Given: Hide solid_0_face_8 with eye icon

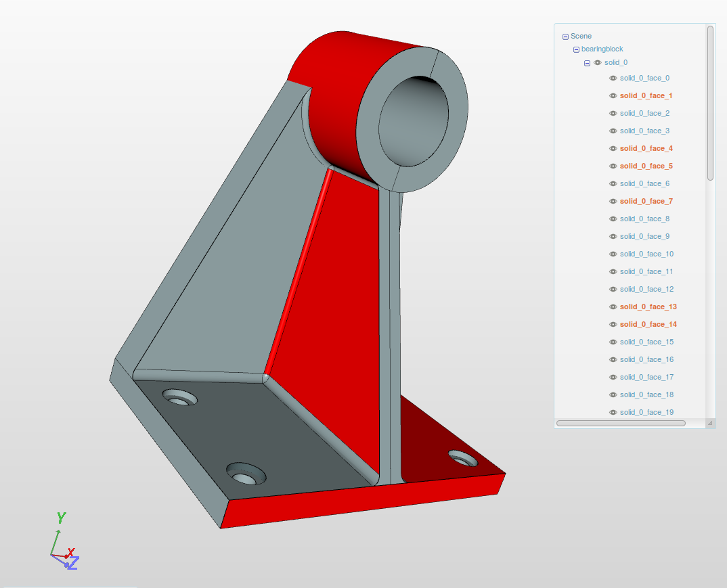Looking at the screenshot, I should point(613,219).
